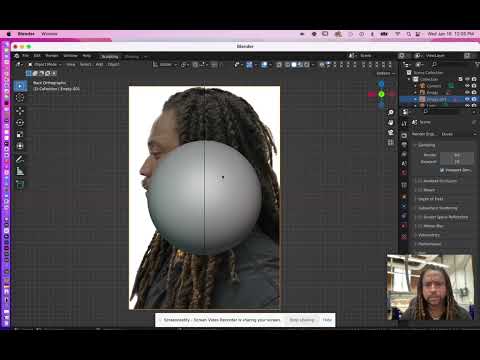480x360 pixels.
Task: Hide Empty.001 with its eye icon
Action: (x=467, y=99)
